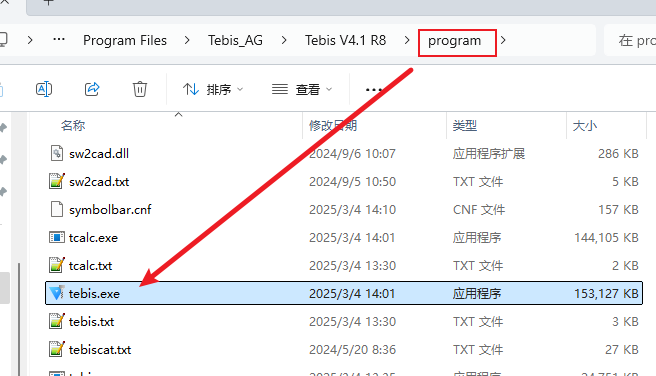Screen dimensions: 656x376
Task: Expand the chevron after program breadcrumb
Action: click(503, 40)
